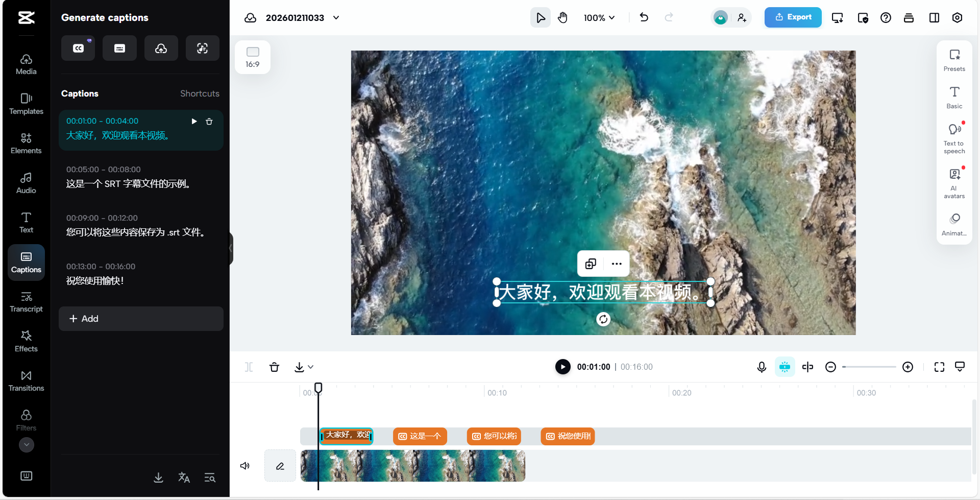Open the caption translation tool at panel bottom
Viewport: 980px width, 500px height.
pos(184,478)
